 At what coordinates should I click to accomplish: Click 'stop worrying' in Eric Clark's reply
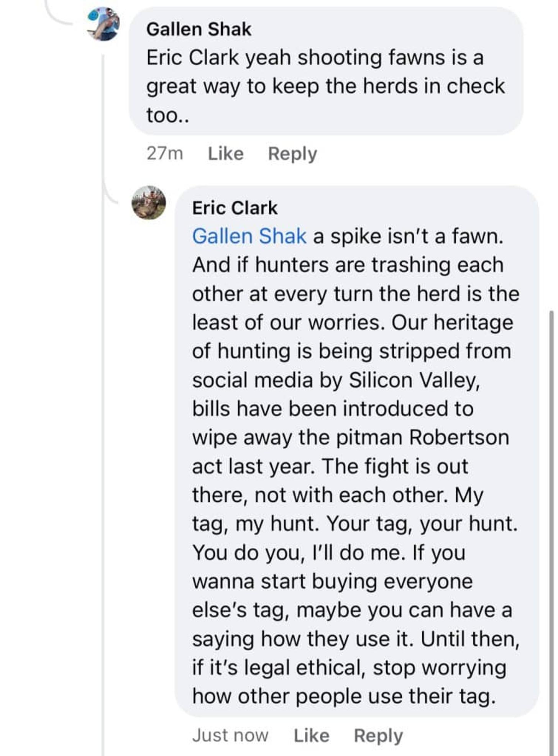tap(439, 668)
